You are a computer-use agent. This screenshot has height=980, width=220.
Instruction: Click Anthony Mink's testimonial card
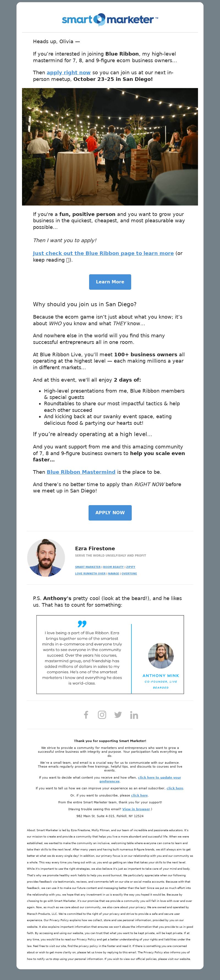(x=110, y=654)
